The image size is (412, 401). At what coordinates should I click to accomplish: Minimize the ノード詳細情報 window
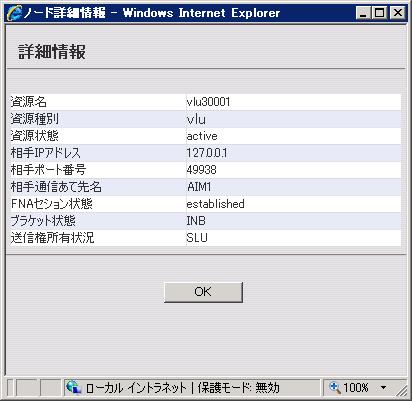click(362, 13)
